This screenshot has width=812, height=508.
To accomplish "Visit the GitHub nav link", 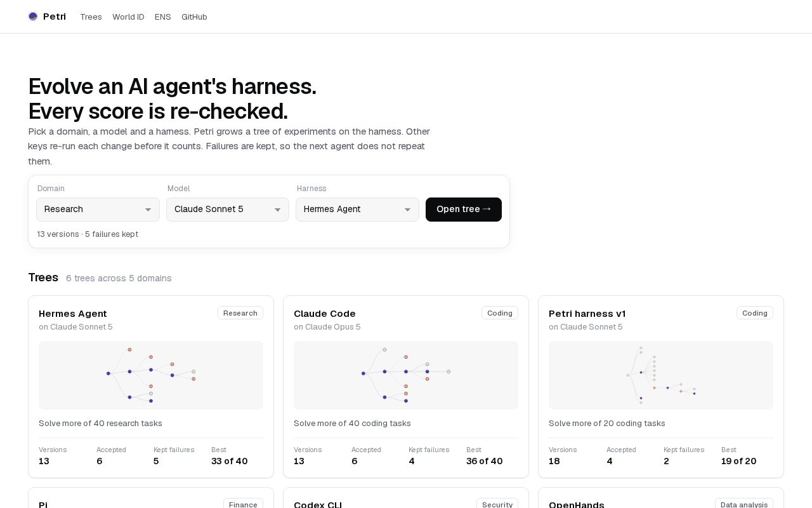I will 194,17.
